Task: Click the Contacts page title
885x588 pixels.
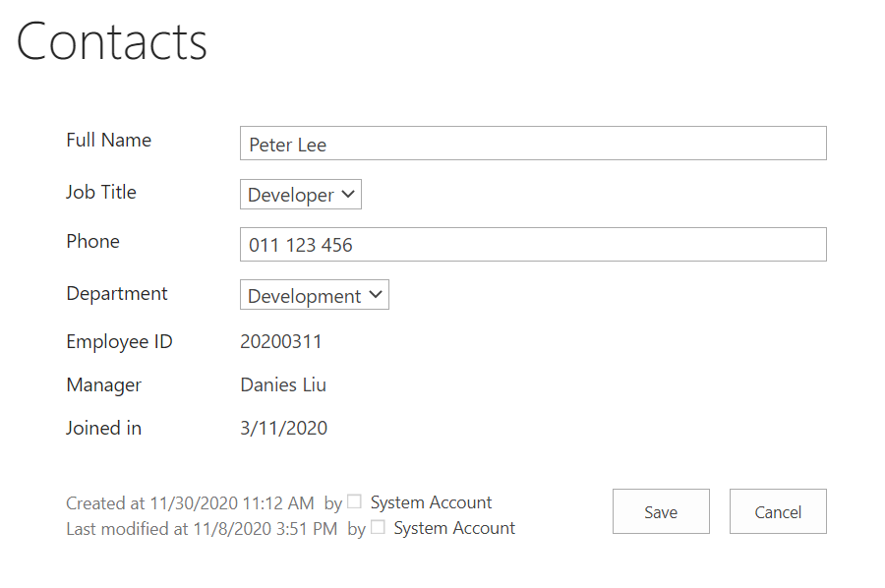Action: [x=112, y=41]
